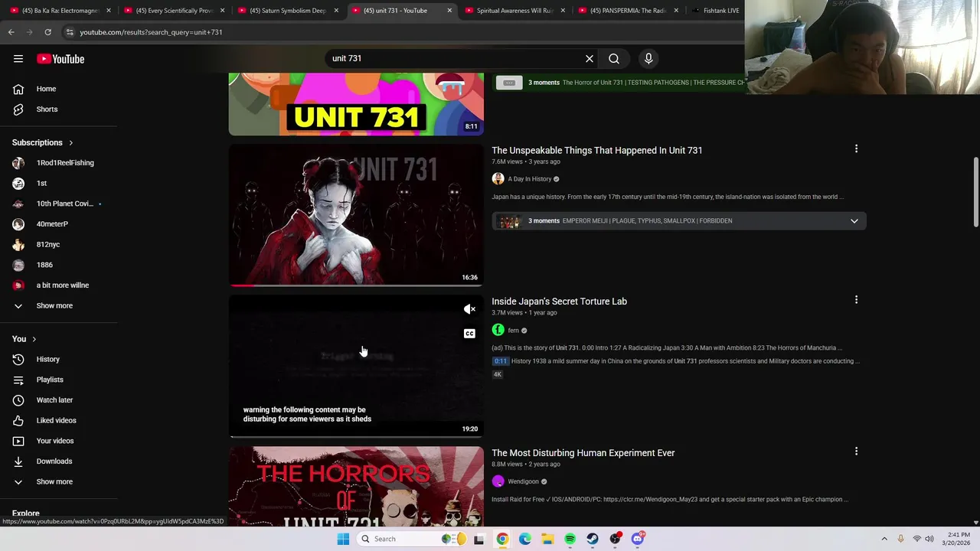Open the YouTube hamburger guide menu
This screenshot has height=551, width=980.
click(18, 59)
